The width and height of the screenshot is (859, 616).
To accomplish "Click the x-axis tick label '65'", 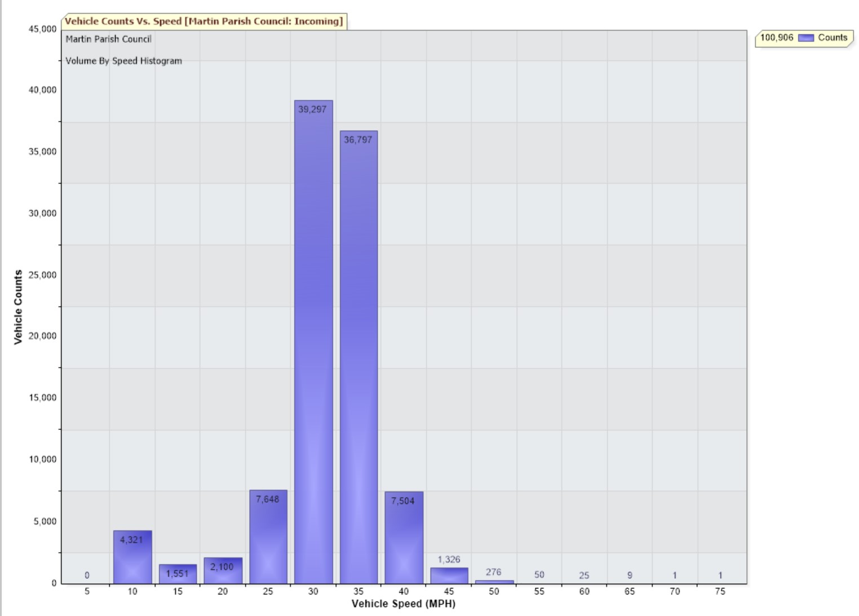I will pos(630,591).
